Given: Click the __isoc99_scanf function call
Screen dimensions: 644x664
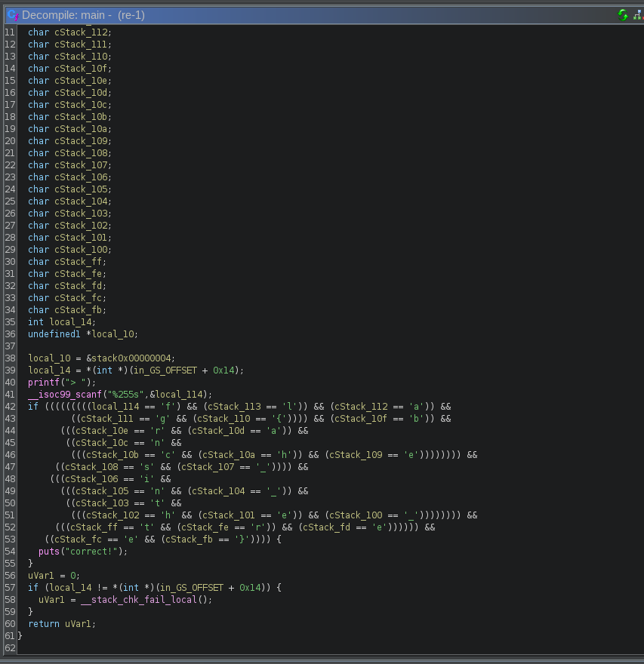Looking at the screenshot, I should tap(66, 394).
